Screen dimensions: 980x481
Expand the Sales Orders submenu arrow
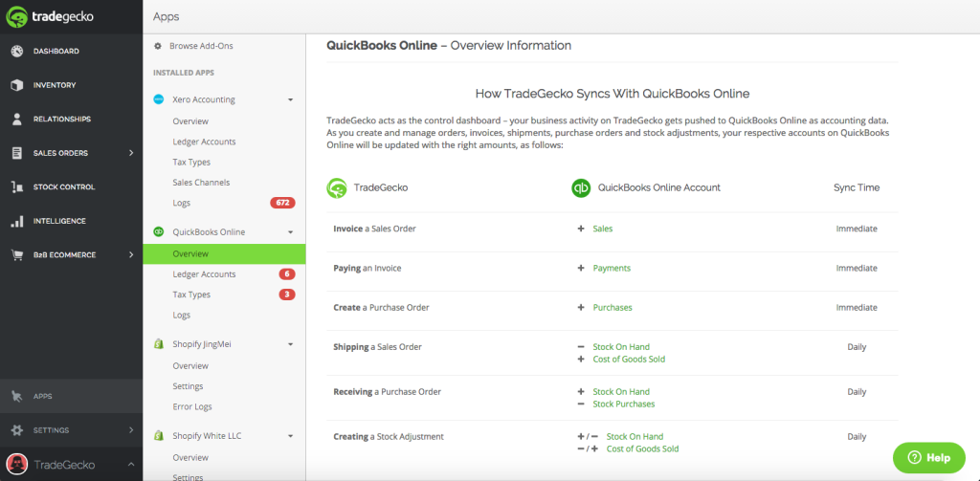131,153
